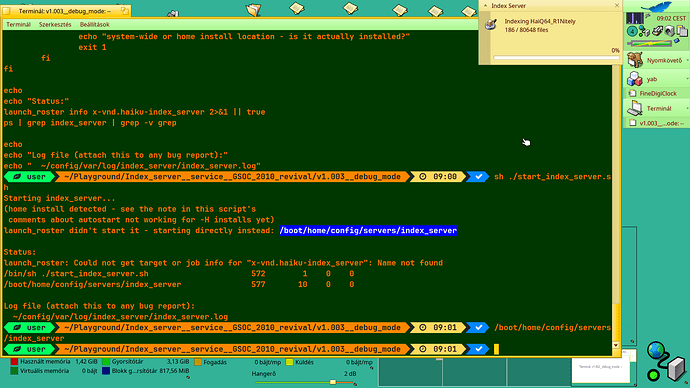Select the FineDigiClock window entry
690x388 pixels.
[x=657, y=93]
